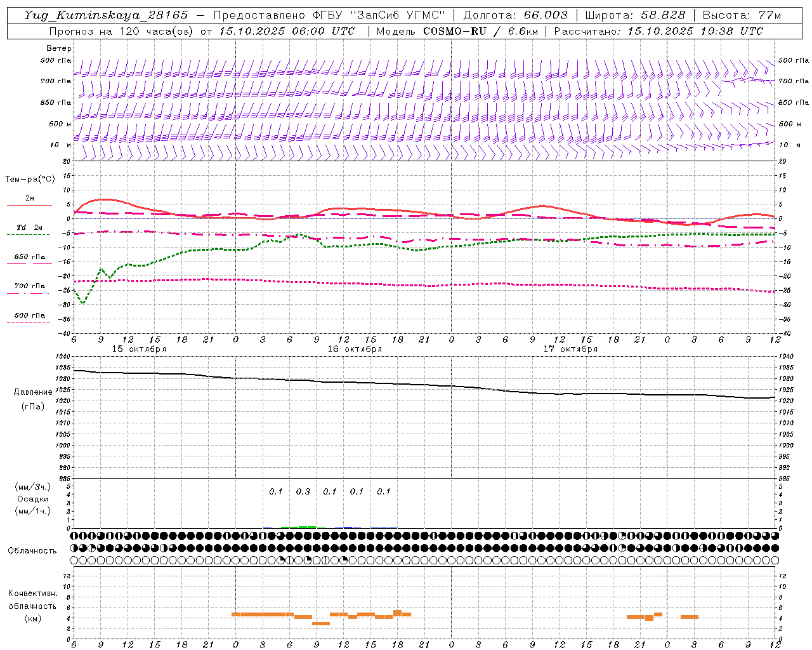812x650 pixels.
Task: Click the "Облачность" cloud cover label
Action: point(32,550)
